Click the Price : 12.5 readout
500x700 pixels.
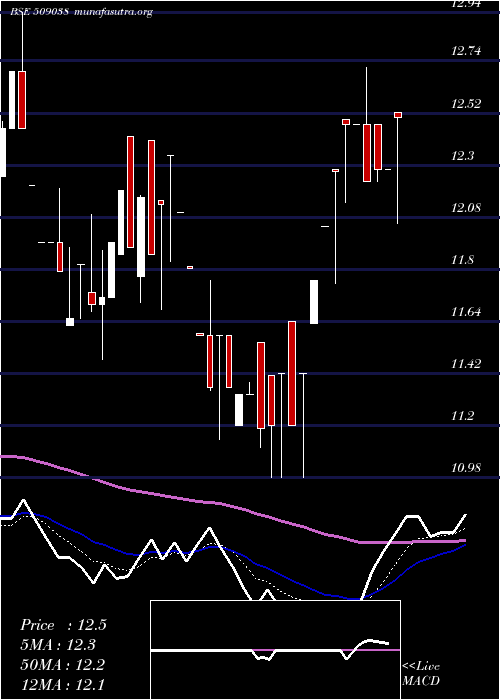coord(63,625)
